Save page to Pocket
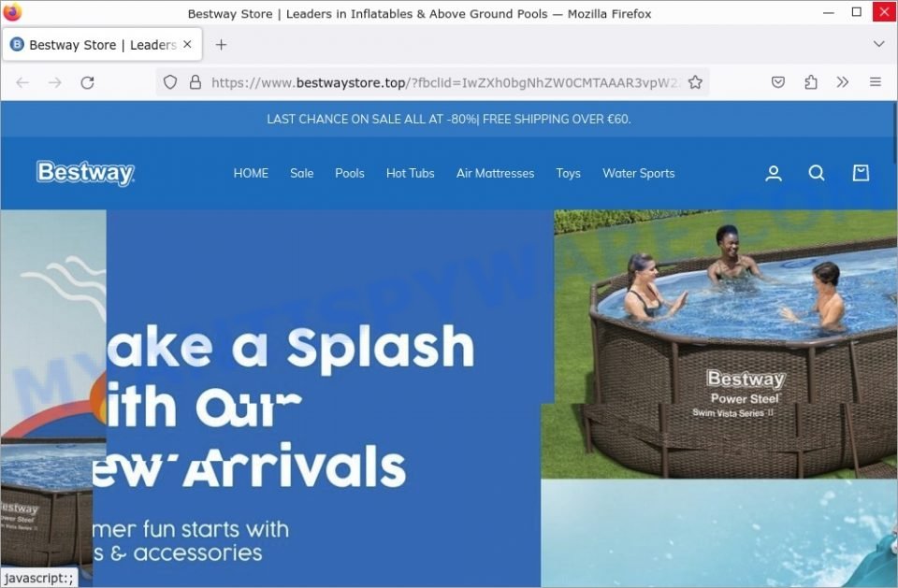This screenshot has height=588, width=898. (x=777, y=82)
